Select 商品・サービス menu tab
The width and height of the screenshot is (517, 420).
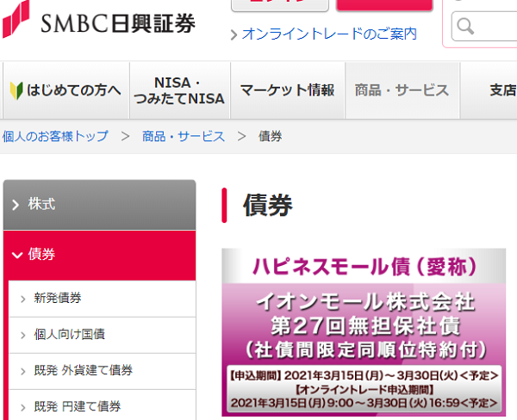pos(402,90)
